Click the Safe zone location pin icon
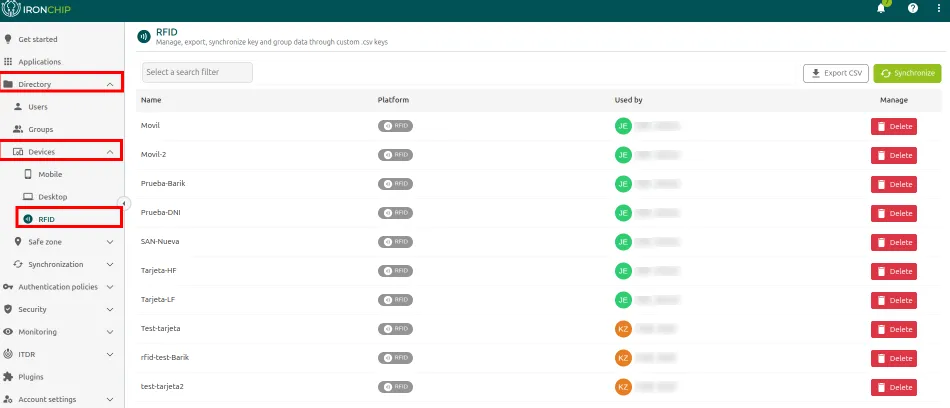The image size is (950, 408). click(x=18, y=241)
